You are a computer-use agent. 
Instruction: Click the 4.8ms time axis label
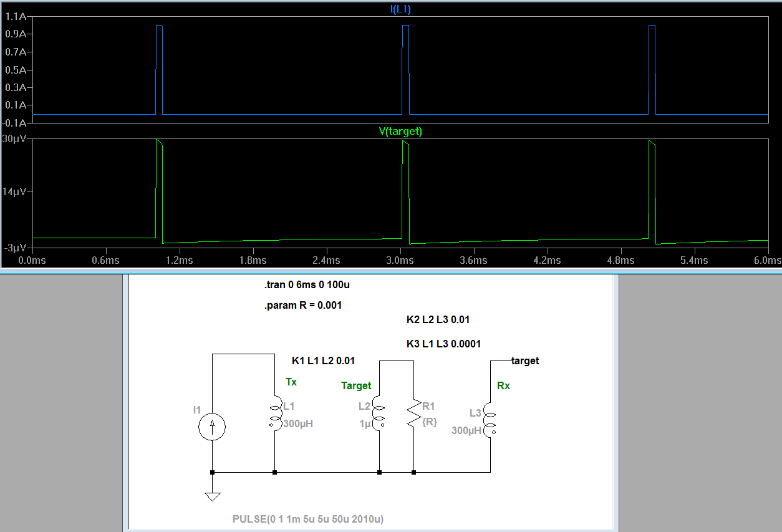[x=620, y=260]
